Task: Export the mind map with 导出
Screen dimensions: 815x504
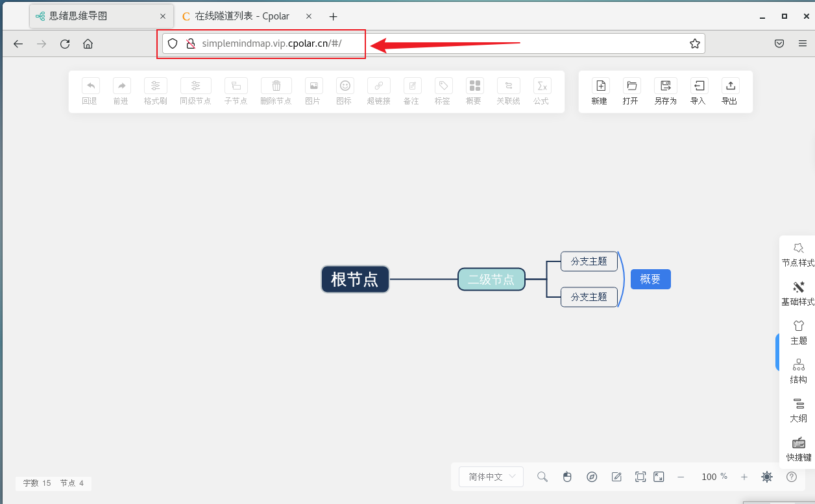Action: pos(729,90)
